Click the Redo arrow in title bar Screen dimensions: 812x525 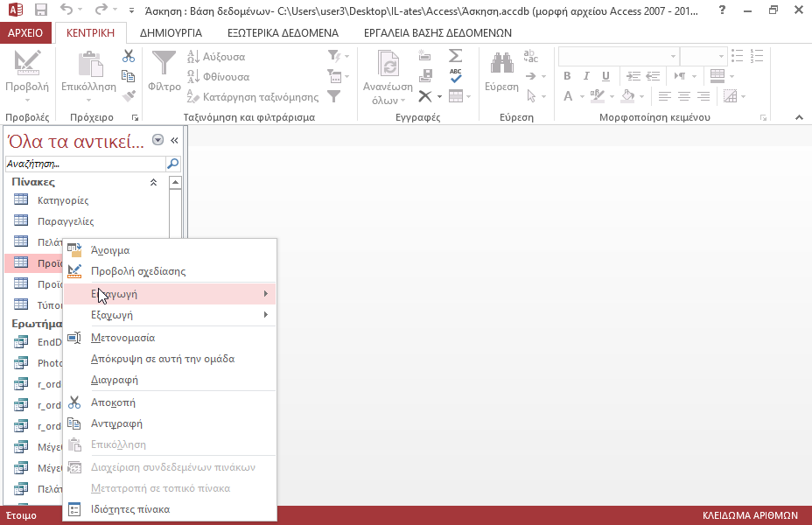click(x=101, y=10)
